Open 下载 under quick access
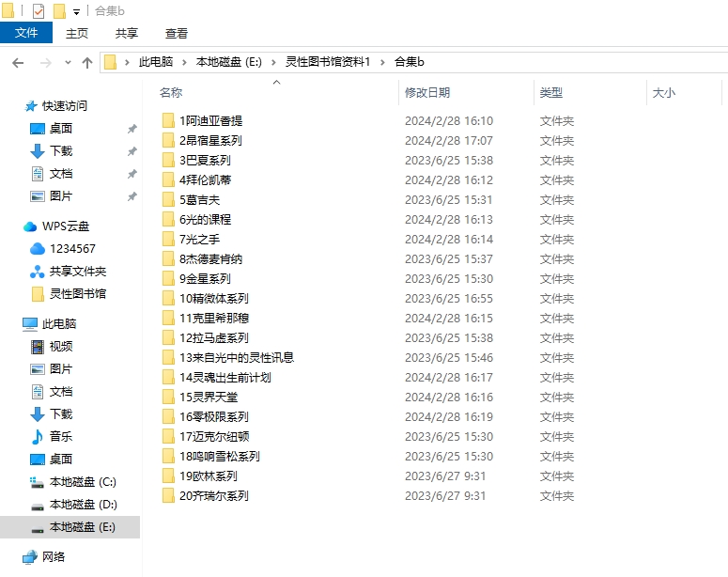 coord(61,151)
